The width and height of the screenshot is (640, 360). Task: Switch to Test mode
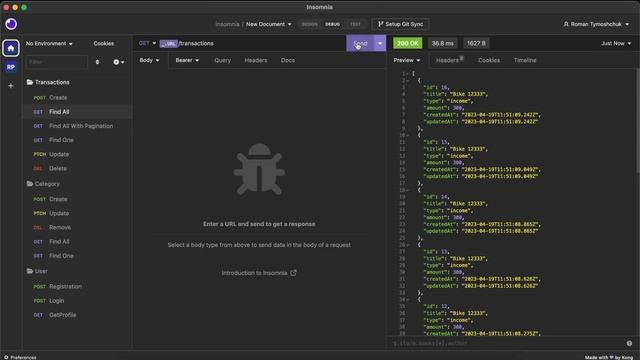[355, 24]
